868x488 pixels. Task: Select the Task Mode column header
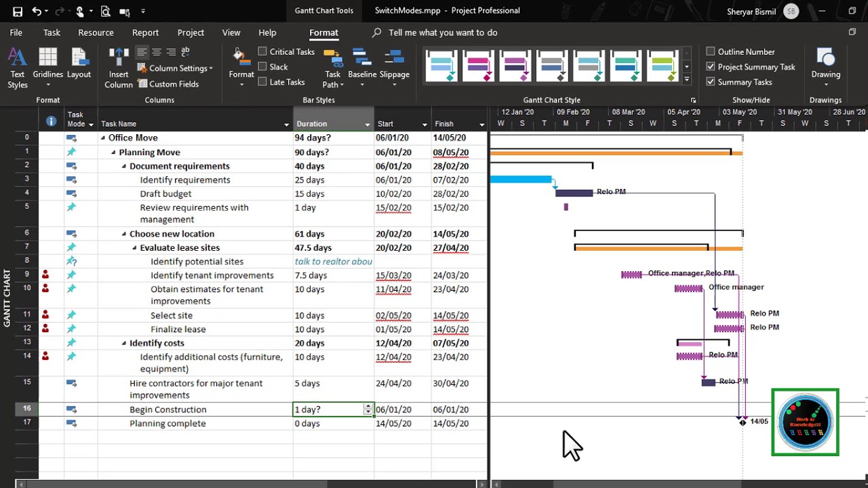click(x=81, y=119)
